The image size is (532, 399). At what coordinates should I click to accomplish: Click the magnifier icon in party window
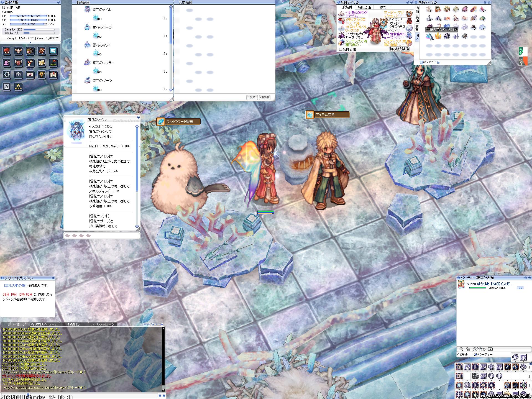tap(461, 349)
